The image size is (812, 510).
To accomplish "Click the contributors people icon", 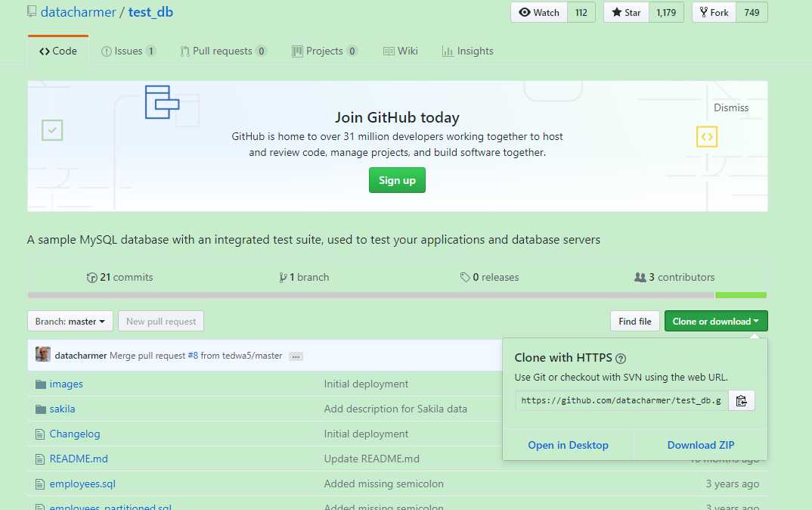I will 640,277.
